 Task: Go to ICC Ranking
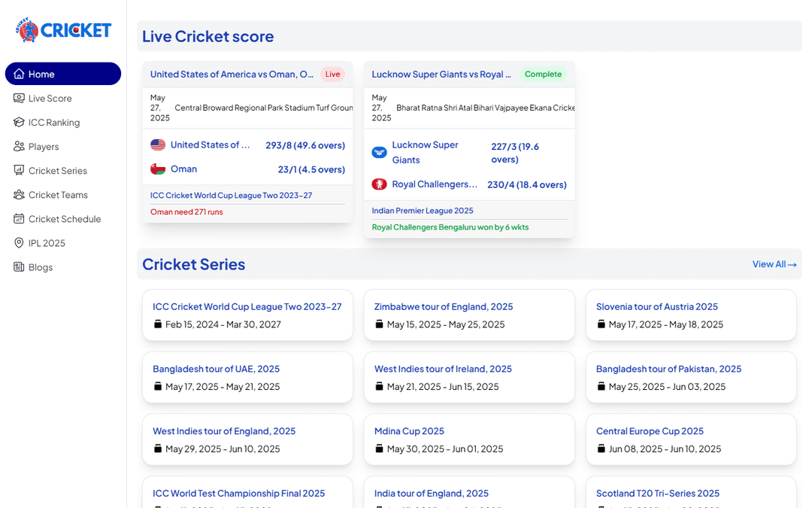pos(63,123)
